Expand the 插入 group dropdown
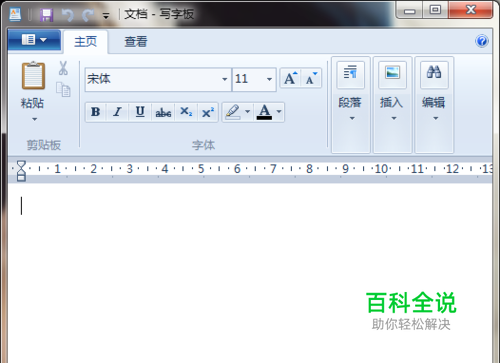The height and width of the screenshot is (363, 500). click(x=394, y=118)
